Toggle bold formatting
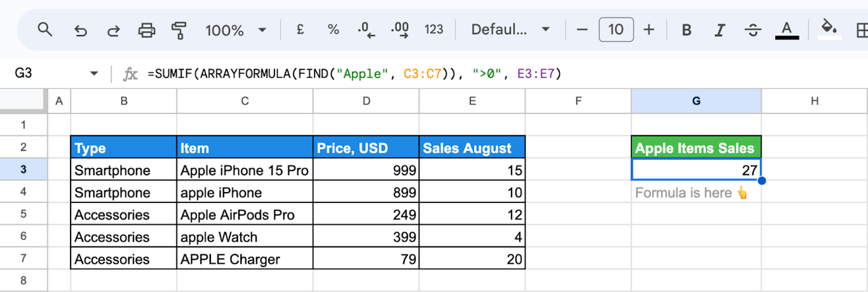This screenshot has width=868, height=292. [686, 30]
